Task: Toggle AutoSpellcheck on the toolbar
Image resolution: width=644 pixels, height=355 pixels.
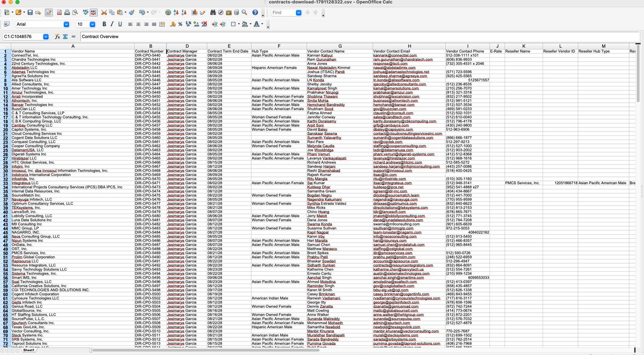Action: pos(94,12)
